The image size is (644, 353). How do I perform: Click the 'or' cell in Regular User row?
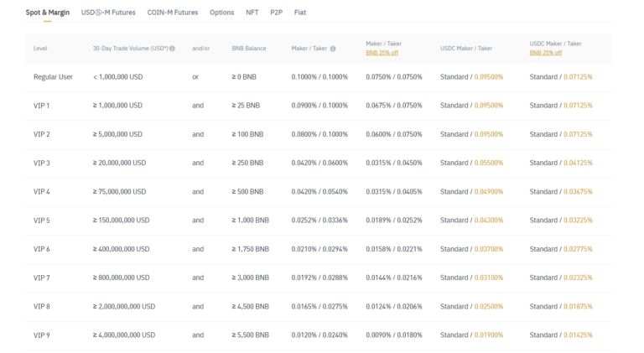coord(195,77)
